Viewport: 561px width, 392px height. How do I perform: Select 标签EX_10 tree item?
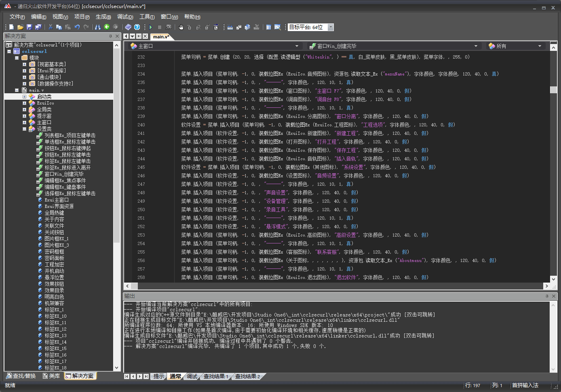(x=55, y=316)
